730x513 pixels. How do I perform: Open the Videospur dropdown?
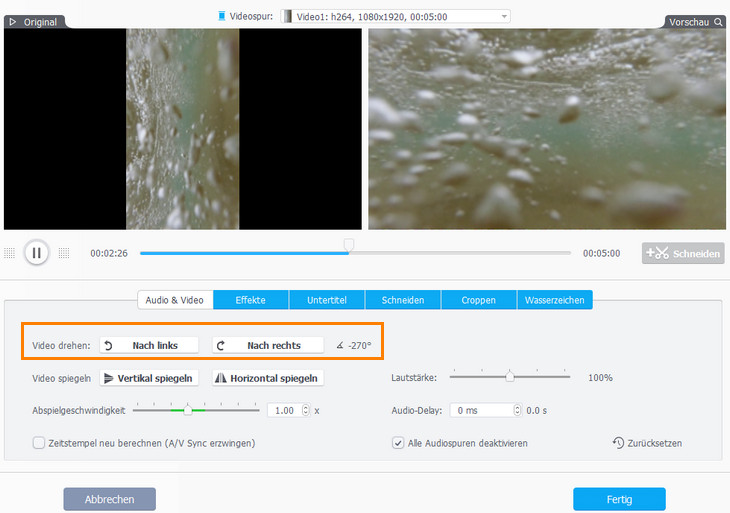point(395,17)
